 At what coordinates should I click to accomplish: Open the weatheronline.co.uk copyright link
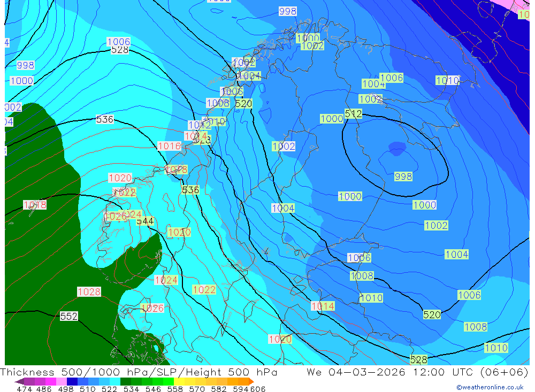pyautogui.click(x=490, y=387)
